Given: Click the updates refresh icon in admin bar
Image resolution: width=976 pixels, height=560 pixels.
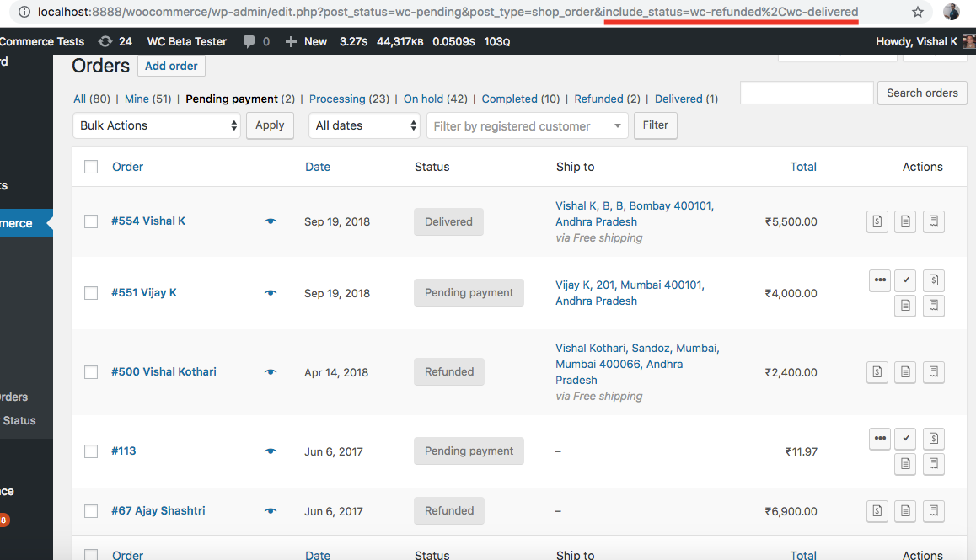Looking at the screenshot, I should (x=105, y=41).
